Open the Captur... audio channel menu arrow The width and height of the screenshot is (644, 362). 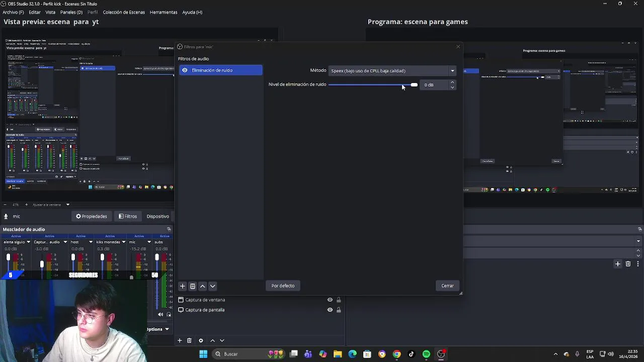65,242
